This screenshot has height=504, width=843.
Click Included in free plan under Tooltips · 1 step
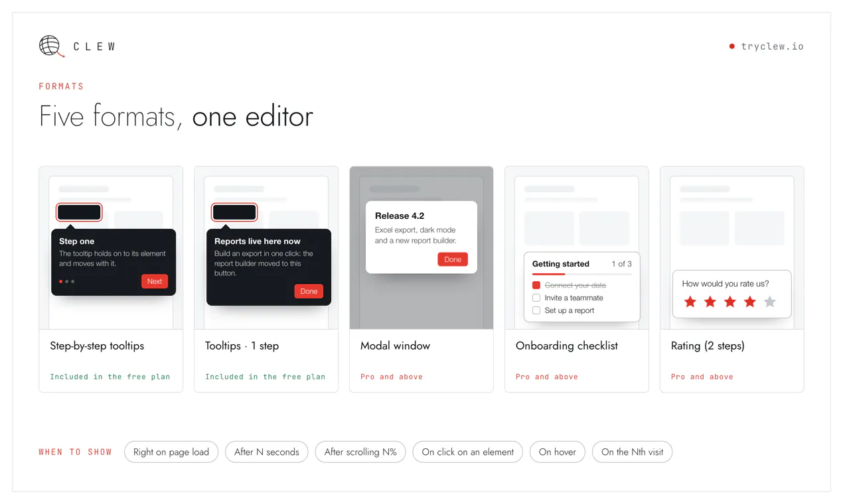tap(266, 377)
